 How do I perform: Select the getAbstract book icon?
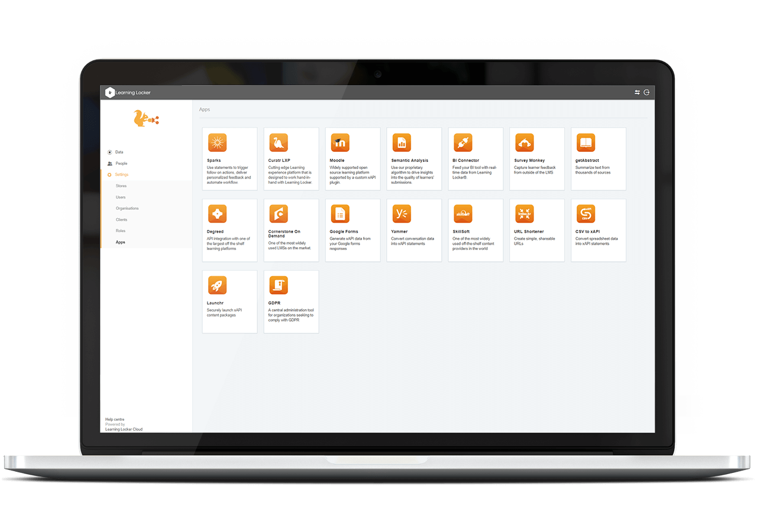pyautogui.click(x=586, y=142)
